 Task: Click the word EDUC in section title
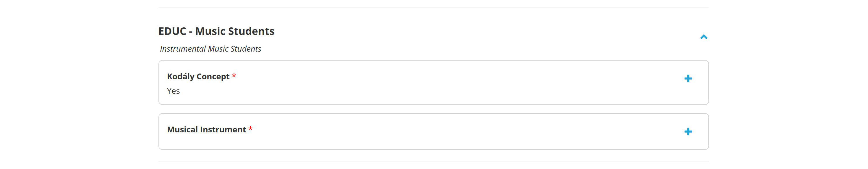(172, 31)
